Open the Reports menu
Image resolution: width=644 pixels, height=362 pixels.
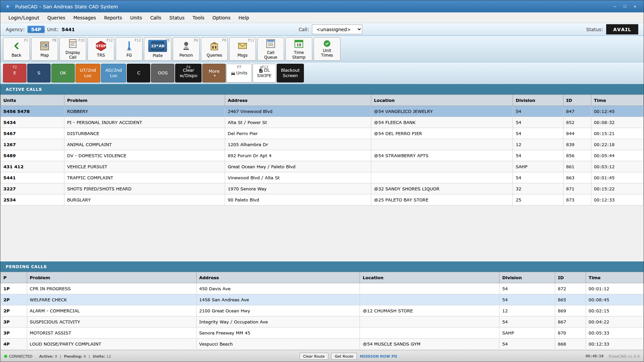tap(113, 18)
